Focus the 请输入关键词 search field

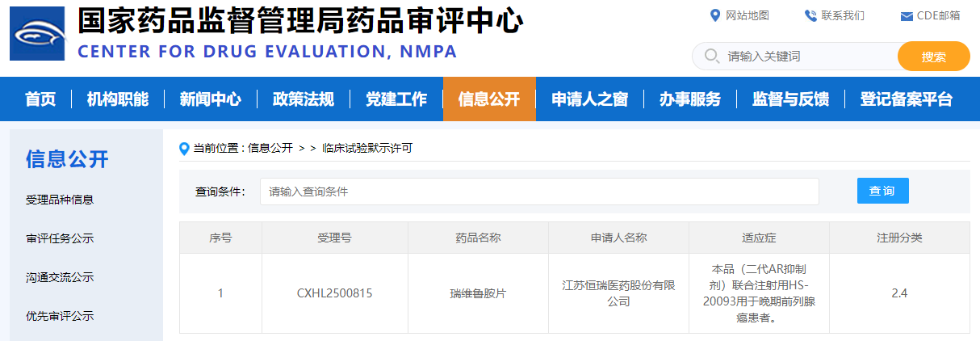pos(807,57)
